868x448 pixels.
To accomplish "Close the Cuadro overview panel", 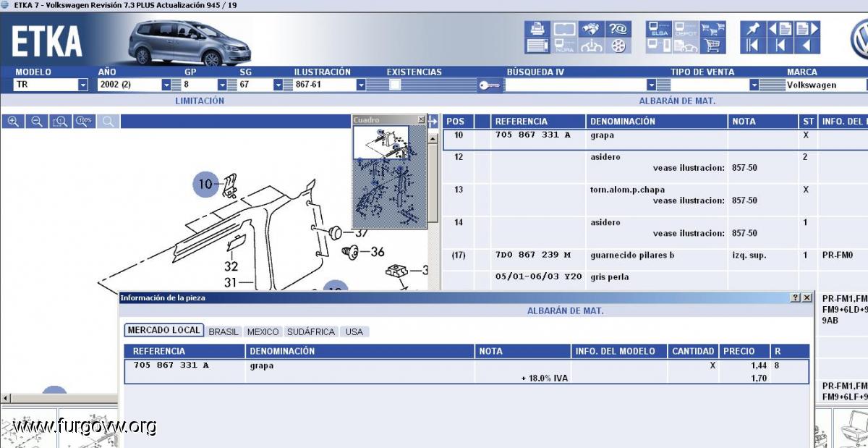I will click(421, 119).
